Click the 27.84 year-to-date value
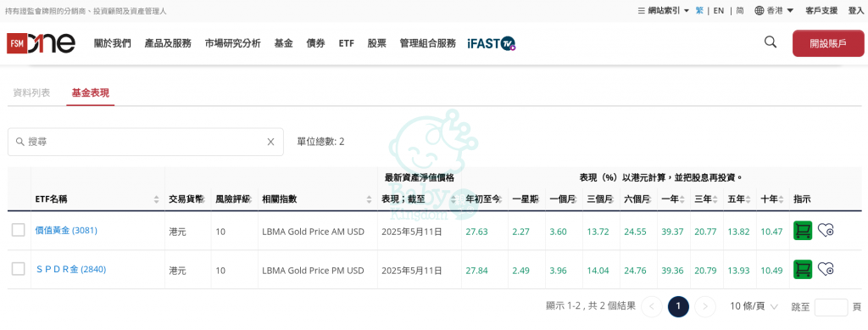The height and width of the screenshot is (330, 868). [x=476, y=271]
